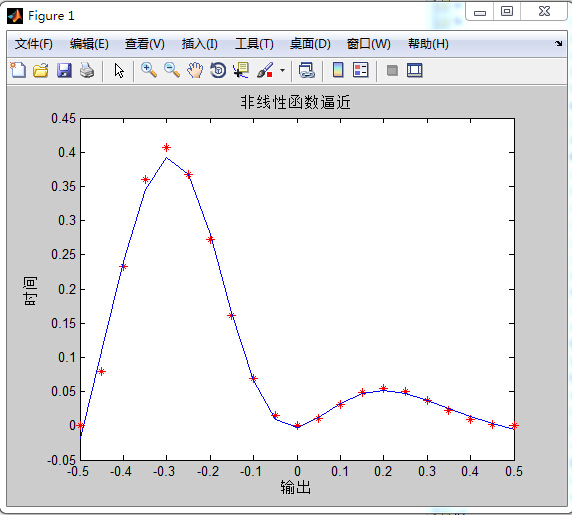
Task: Click the red star marker at x equals 0
Action: [x=297, y=425]
